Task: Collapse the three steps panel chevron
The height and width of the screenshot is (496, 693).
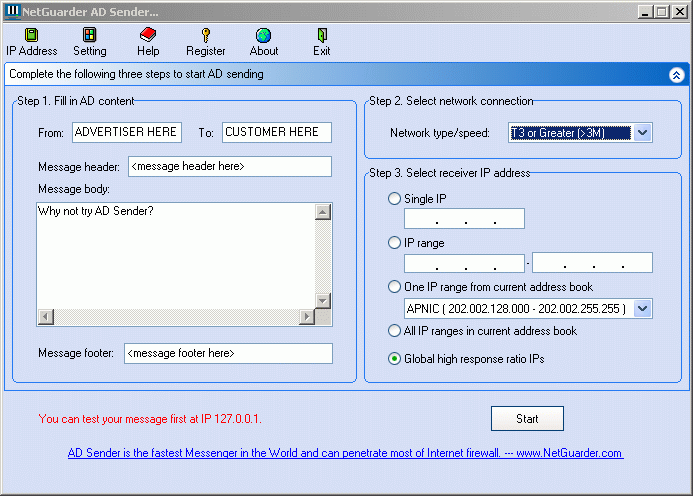Action: pos(676,75)
